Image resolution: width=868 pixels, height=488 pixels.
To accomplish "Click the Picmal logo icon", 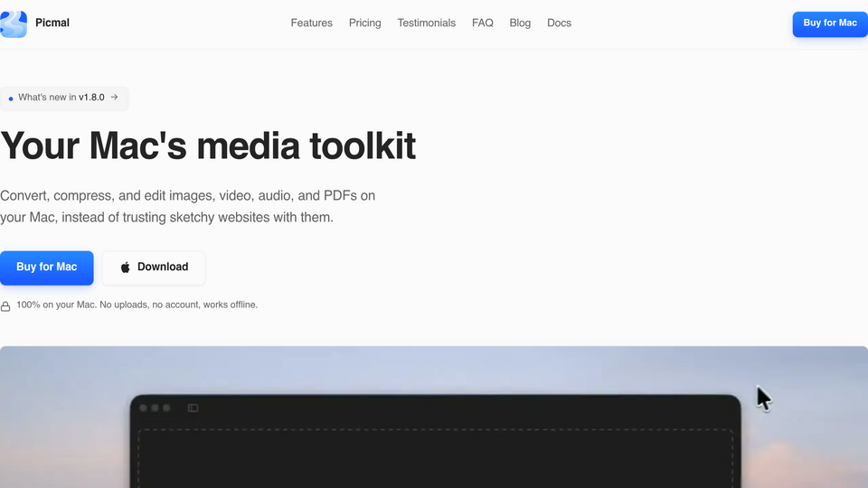I will coord(14,23).
